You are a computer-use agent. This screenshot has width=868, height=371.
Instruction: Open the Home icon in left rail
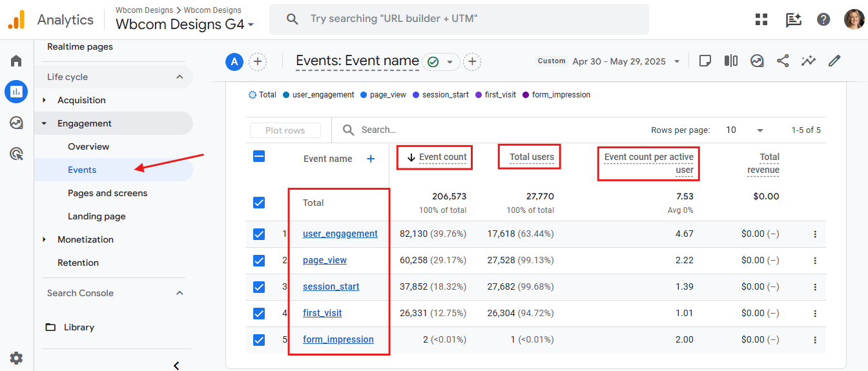coord(16,61)
